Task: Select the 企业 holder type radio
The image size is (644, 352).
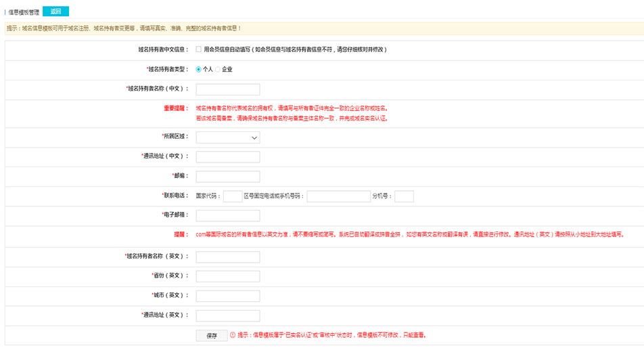Action: (218, 69)
